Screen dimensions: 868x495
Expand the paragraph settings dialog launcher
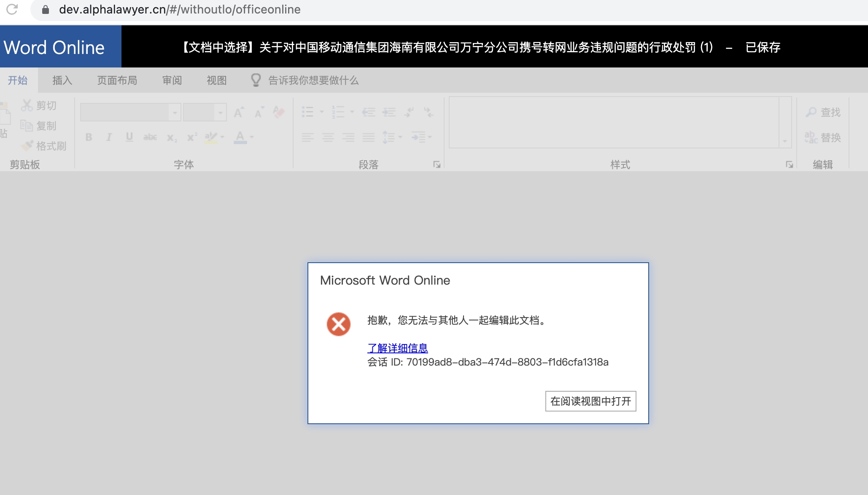pos(437,163)
